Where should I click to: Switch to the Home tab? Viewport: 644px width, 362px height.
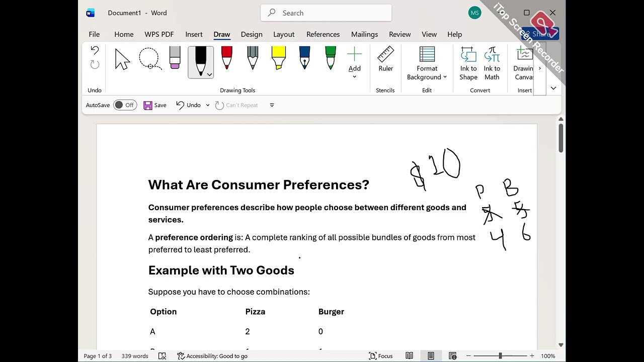[x=124, y=34]
